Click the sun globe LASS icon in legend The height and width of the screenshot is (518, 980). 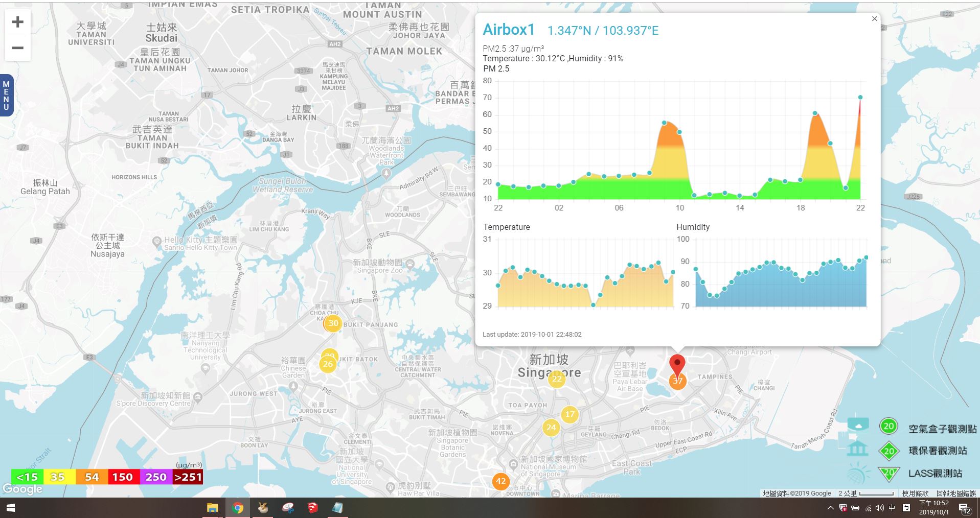click(858, 474)
